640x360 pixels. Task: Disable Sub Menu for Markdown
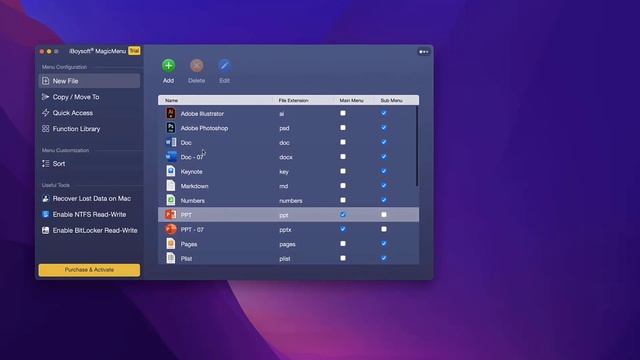point(384,186)
